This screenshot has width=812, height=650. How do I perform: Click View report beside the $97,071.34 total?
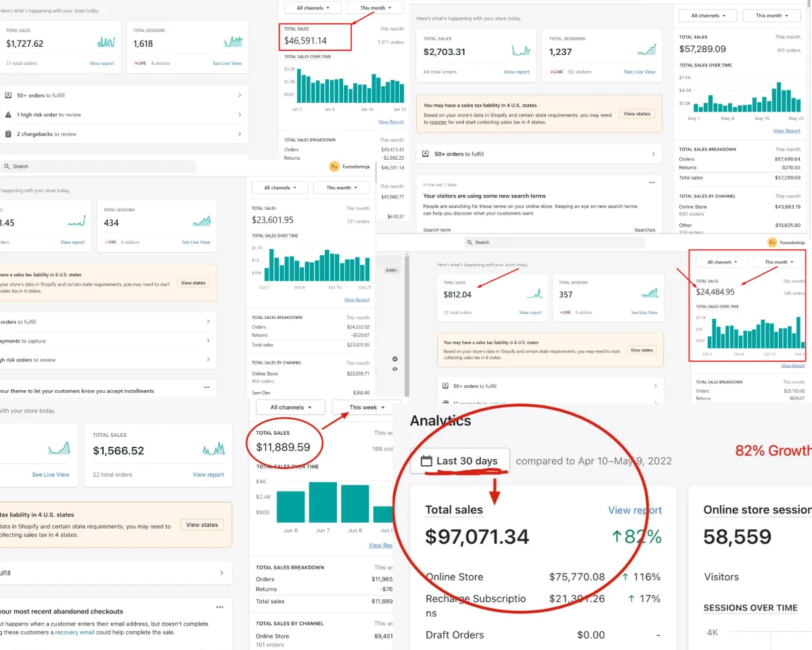pos(635,511)
